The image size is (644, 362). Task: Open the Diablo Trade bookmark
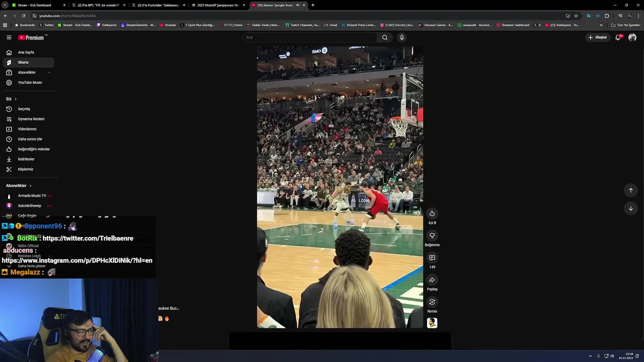[263, 25]
